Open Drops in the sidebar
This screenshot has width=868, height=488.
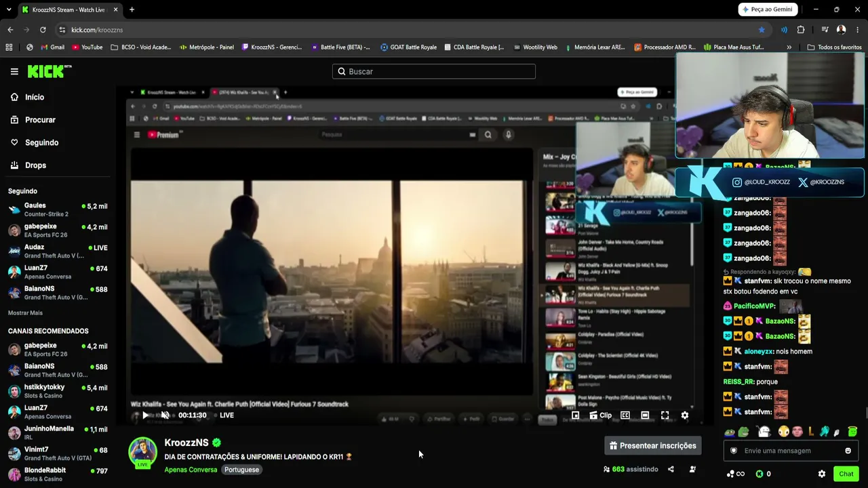click(x=28, y=165)
